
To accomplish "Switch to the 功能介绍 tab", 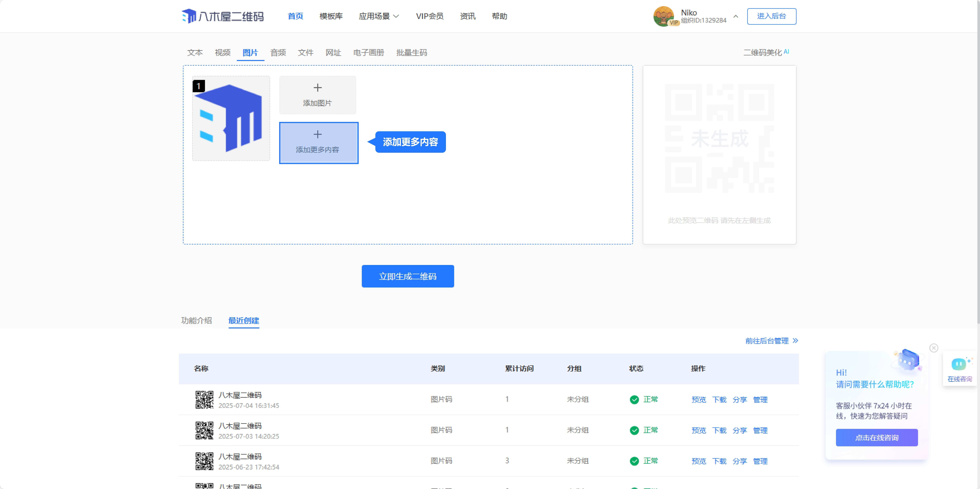I will pos(196,320).
